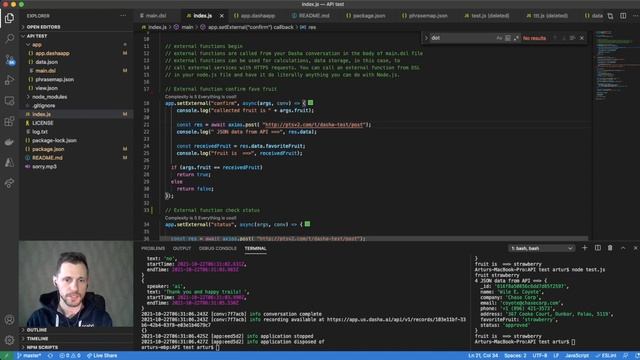Open errors and warnings count in status bar
Screen dimensions: 640x360
[70, 356]
